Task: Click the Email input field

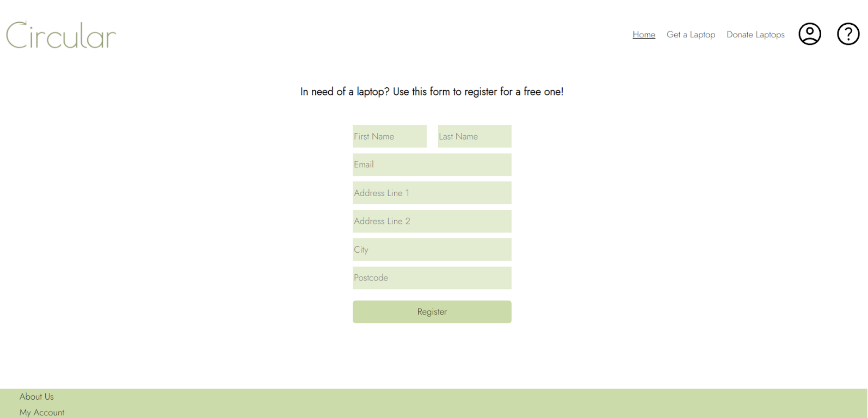Action: 432,164
